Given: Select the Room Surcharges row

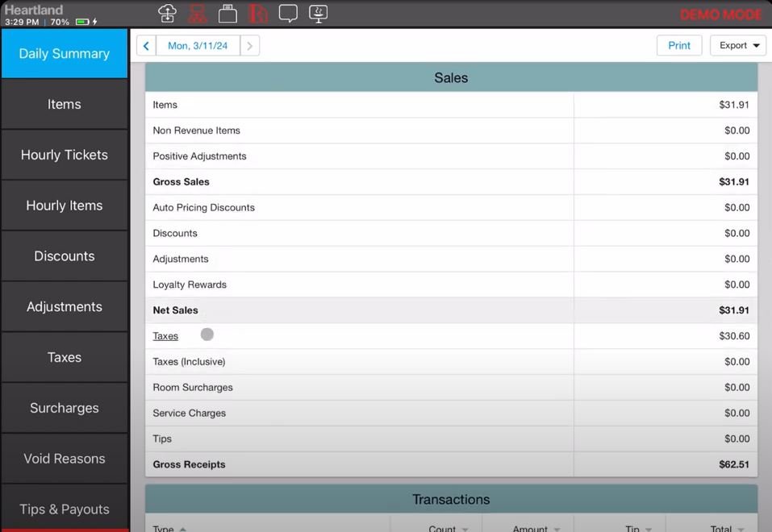Looking at the screenshot, I should click(x=451, y=387).
